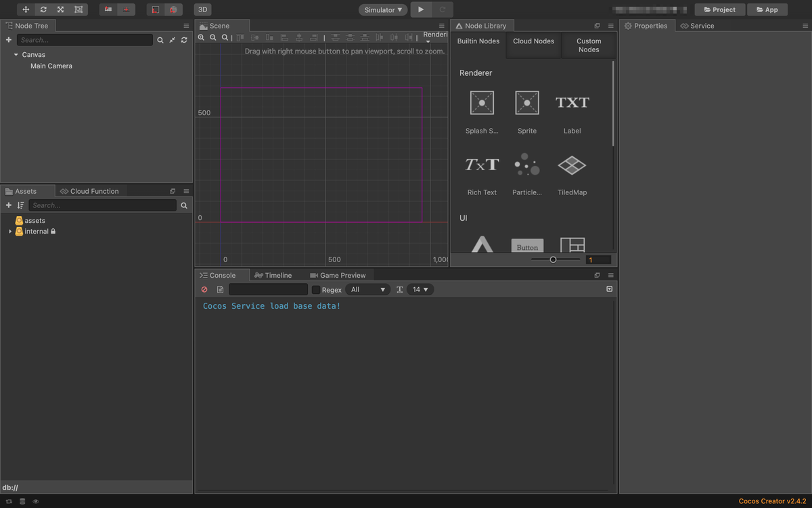Open the Builtin Nodes tab
This screenshot has height=508, width=812.
(478, 41)
